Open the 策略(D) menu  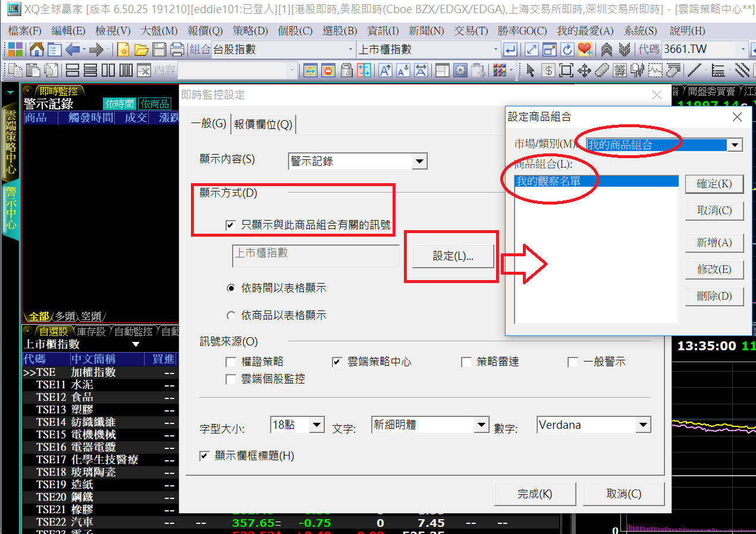(250, 31)
